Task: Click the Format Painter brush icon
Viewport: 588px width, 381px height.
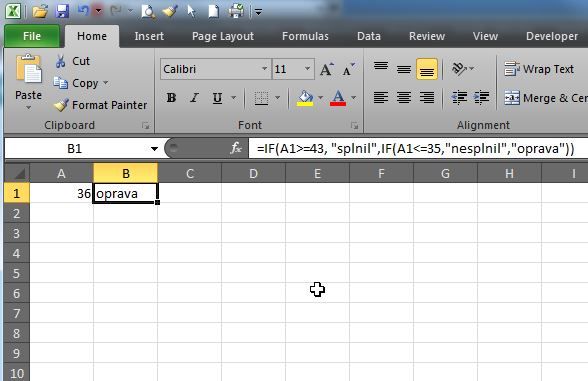Action: (x=61, y=105)
